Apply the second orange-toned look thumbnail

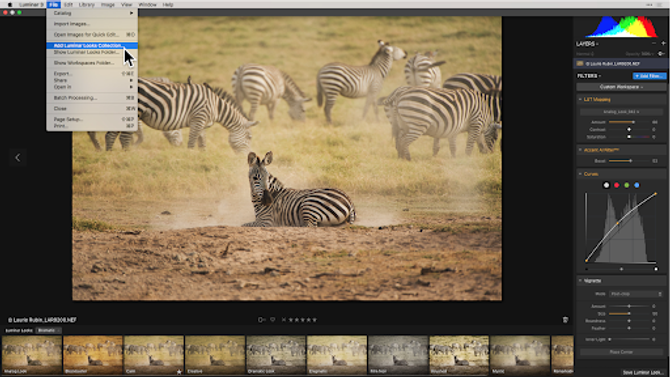(x=93, y=355)
